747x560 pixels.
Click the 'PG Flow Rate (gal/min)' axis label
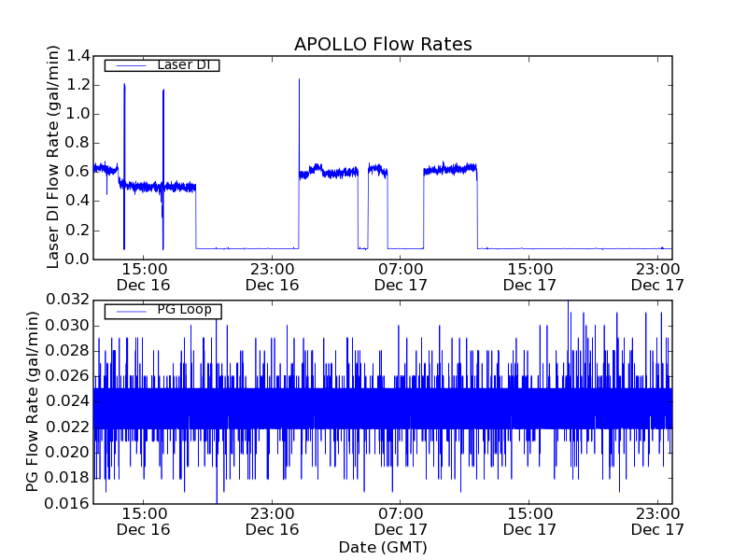click(32, 401)
